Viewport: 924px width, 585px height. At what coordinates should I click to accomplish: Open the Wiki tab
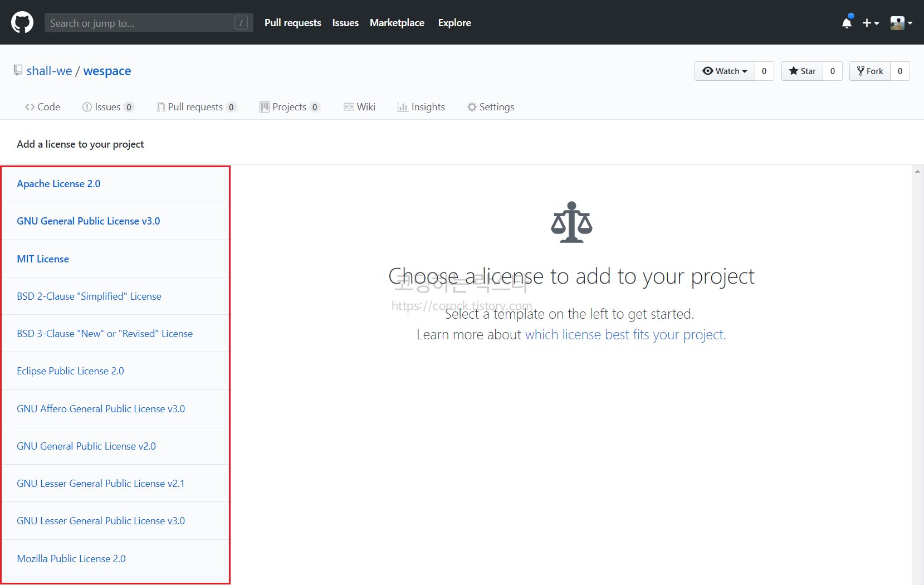tap(359, 107)
